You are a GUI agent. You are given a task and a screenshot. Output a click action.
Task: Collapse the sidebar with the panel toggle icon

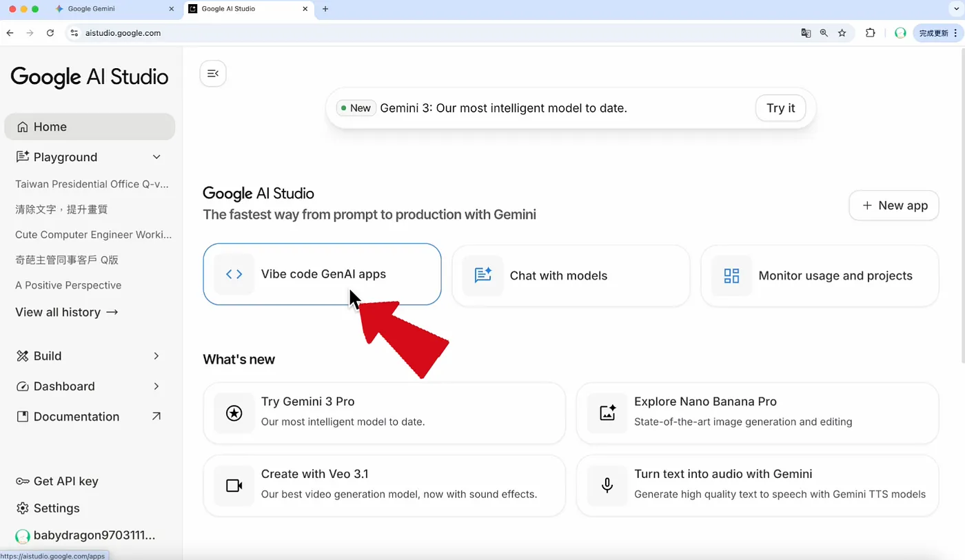click(213, 74)
